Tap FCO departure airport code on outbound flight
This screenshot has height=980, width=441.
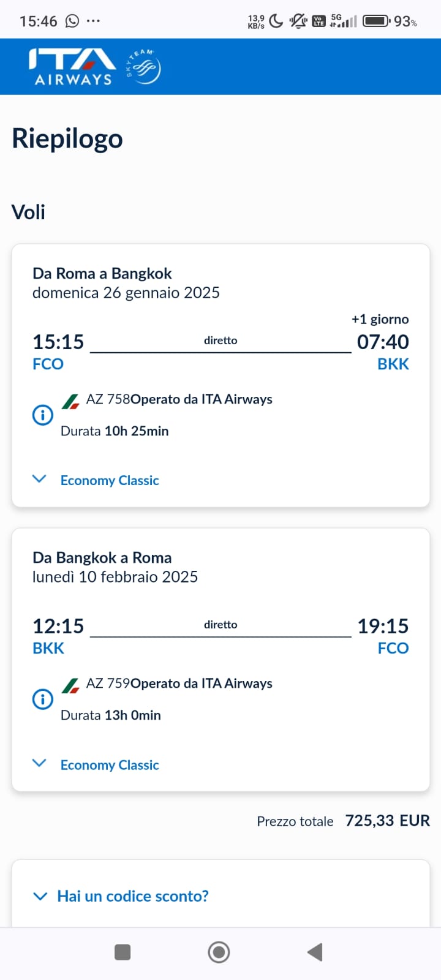48,364
